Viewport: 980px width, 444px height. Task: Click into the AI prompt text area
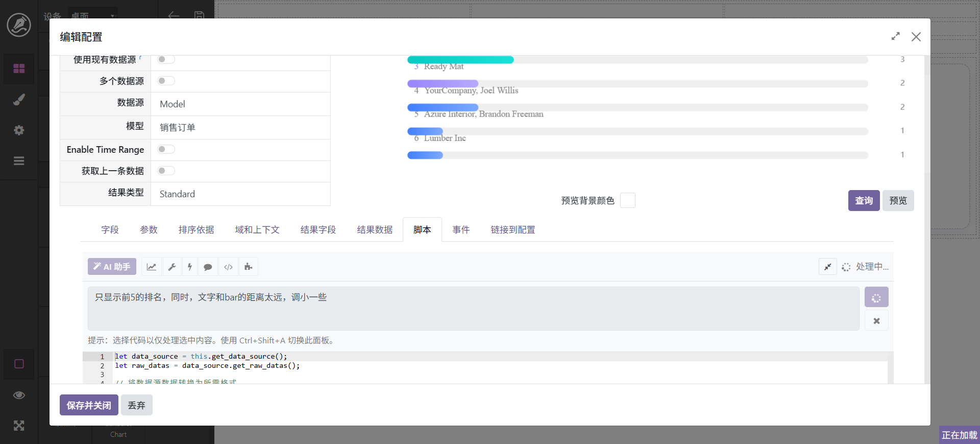pyautogui.click(x=473, y=309)
